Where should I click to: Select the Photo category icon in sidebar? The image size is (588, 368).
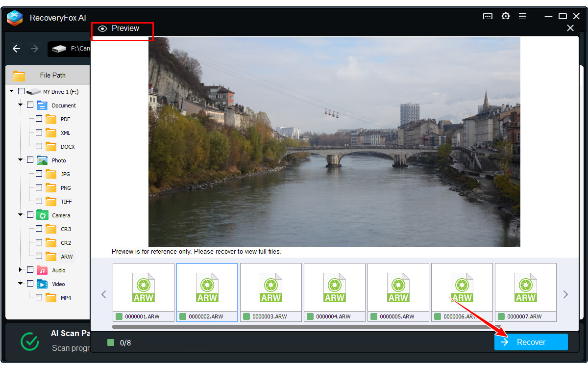pyautogui.click(x=42, y=160)
